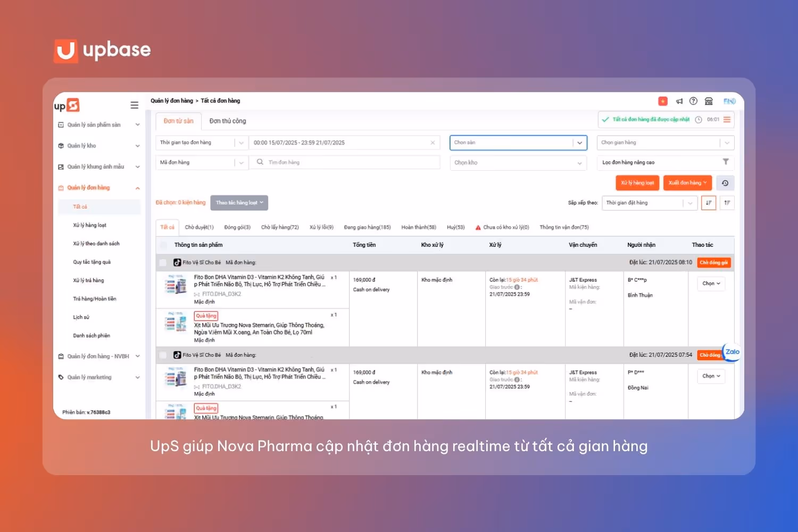Image resolution: width=798 pixels, height=532 pixels.
Task: Open Chọn dropdown for Bình Thuận order
Action: (x=711, y=284)
